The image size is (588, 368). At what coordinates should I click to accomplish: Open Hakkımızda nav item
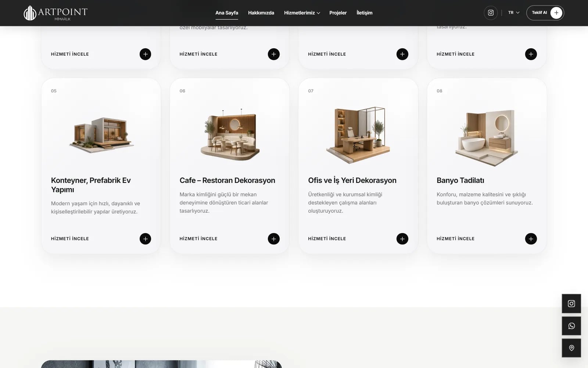pos(261,13)
